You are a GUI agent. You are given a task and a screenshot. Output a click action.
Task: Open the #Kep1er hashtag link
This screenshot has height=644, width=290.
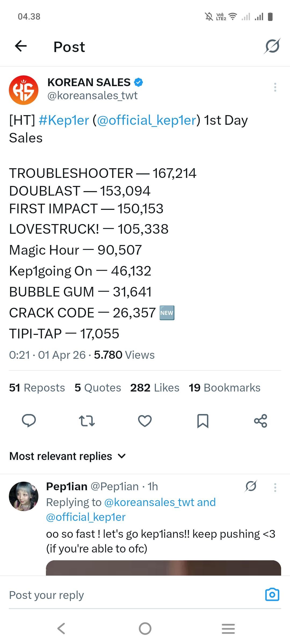tap(64, 120)
